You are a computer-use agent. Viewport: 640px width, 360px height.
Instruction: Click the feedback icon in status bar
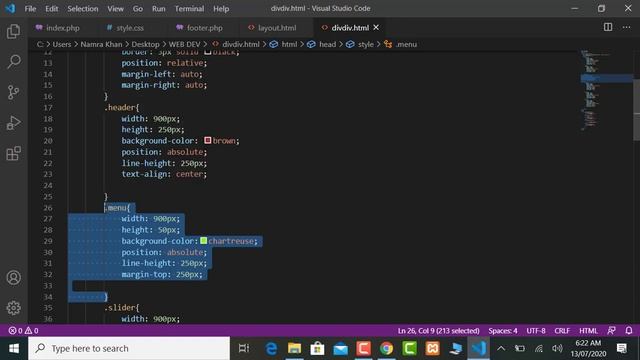click(611, 331)
